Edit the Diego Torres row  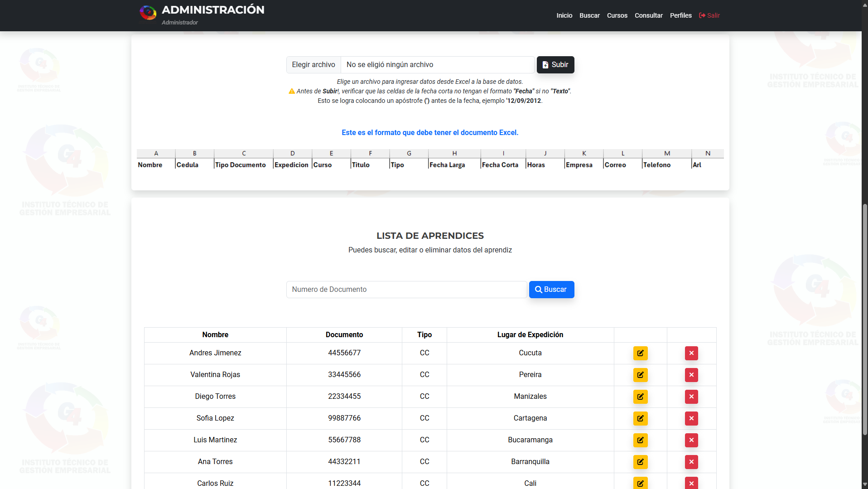640,397
